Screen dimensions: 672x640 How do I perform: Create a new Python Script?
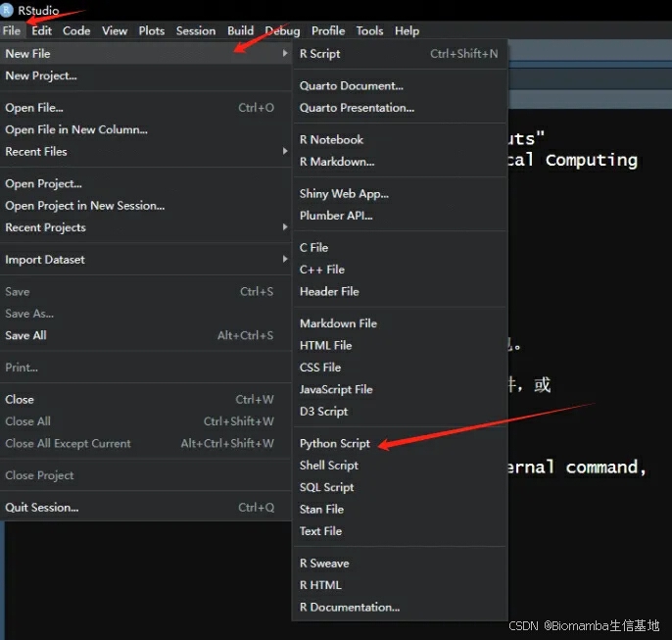pyautogui.click(x=400, y=443)
